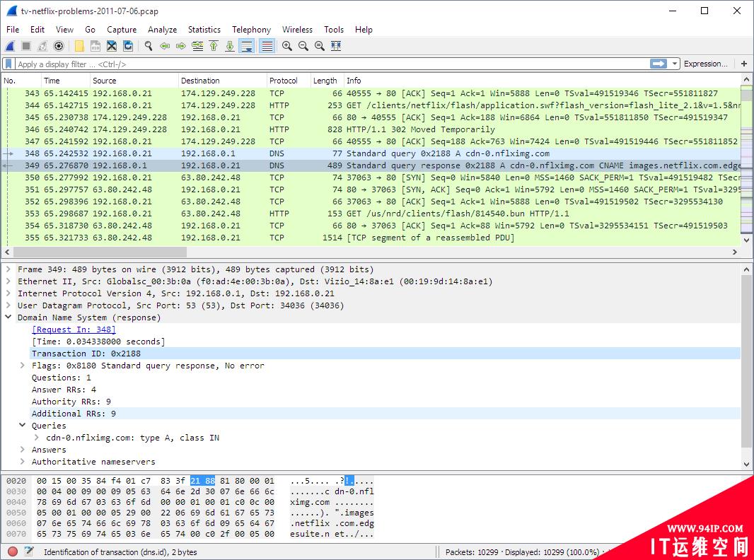Reset text to normal size icon
754x560 pixels.
(x=319, y=46)
